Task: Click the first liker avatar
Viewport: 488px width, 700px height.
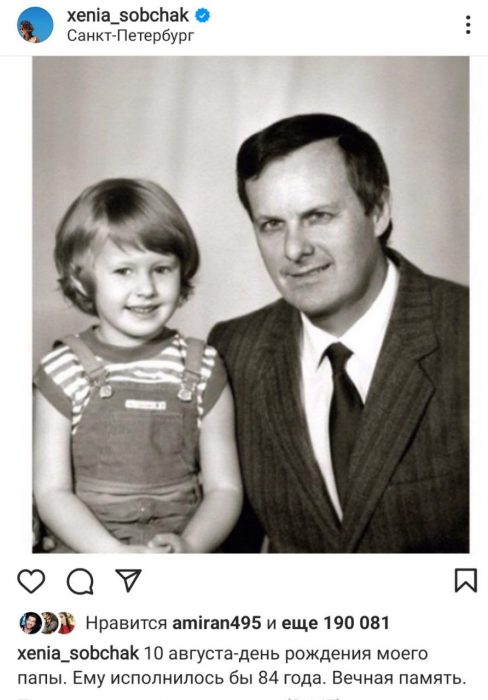Action: click(30, 623)
